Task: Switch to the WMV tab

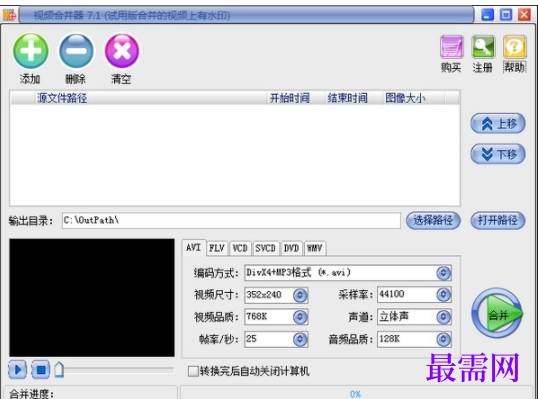Action: (315, 248)
